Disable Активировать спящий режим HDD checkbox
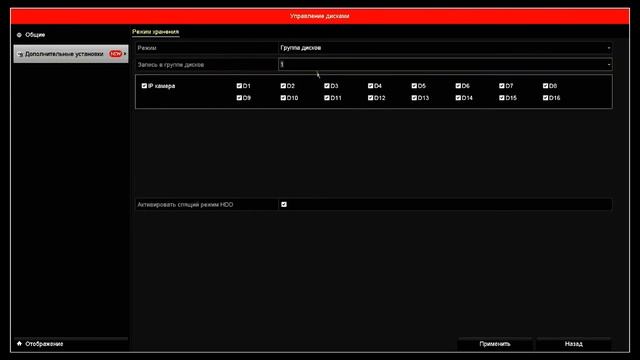 [284, 204]
